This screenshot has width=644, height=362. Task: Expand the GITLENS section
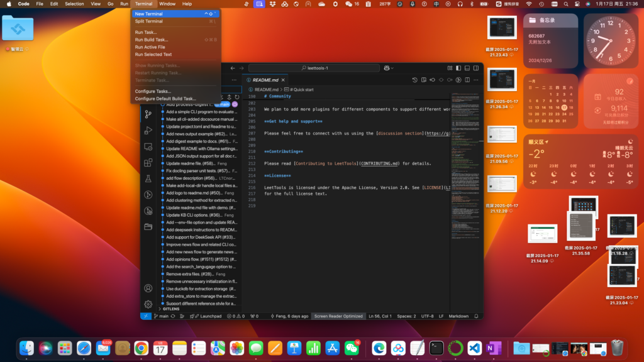pos(171,309)
